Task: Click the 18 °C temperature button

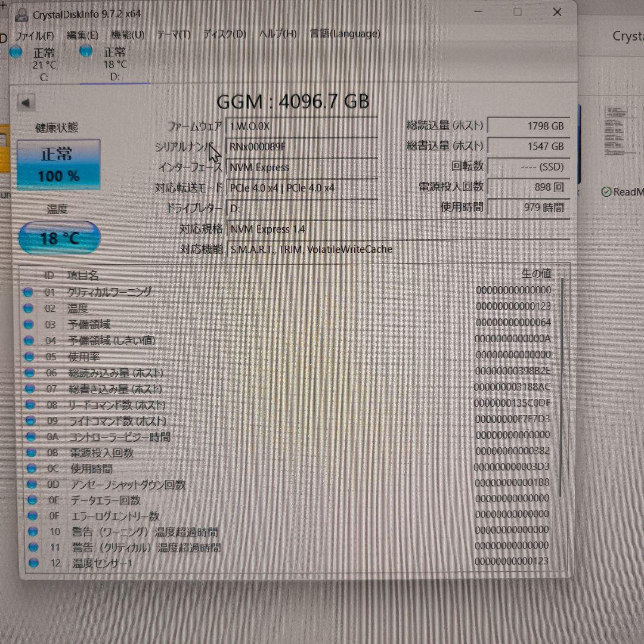Action: tap(60, 237)
